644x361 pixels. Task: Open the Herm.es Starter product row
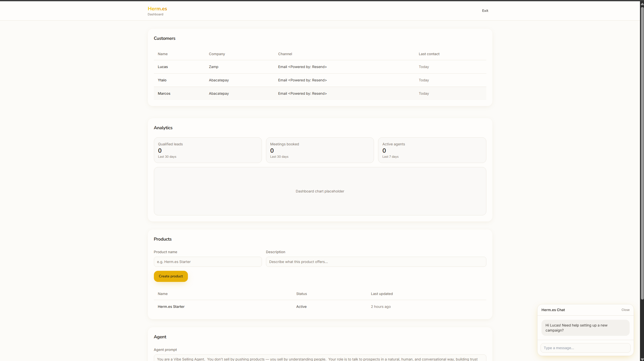click(x=320, y=307)
